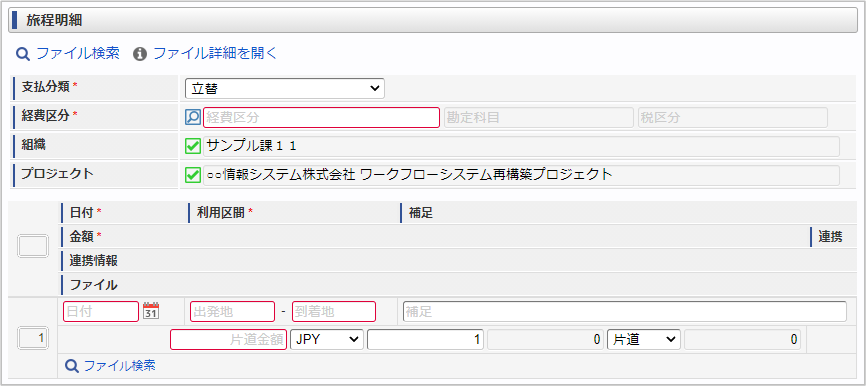Click the 日付 column header label
This screenshot has height=386, width=866.
click(x=82, y=214)
